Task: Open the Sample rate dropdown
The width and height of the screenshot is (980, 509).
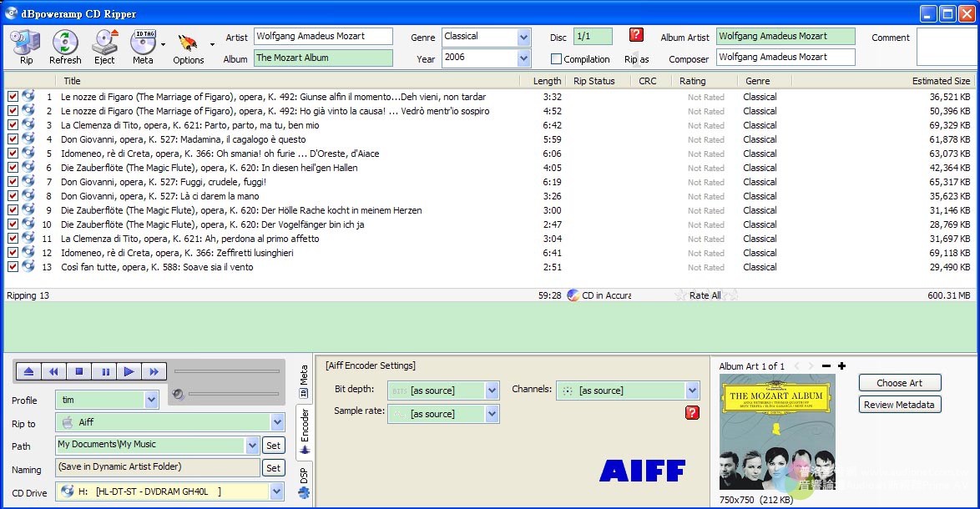Action: [x=492, y=413]
